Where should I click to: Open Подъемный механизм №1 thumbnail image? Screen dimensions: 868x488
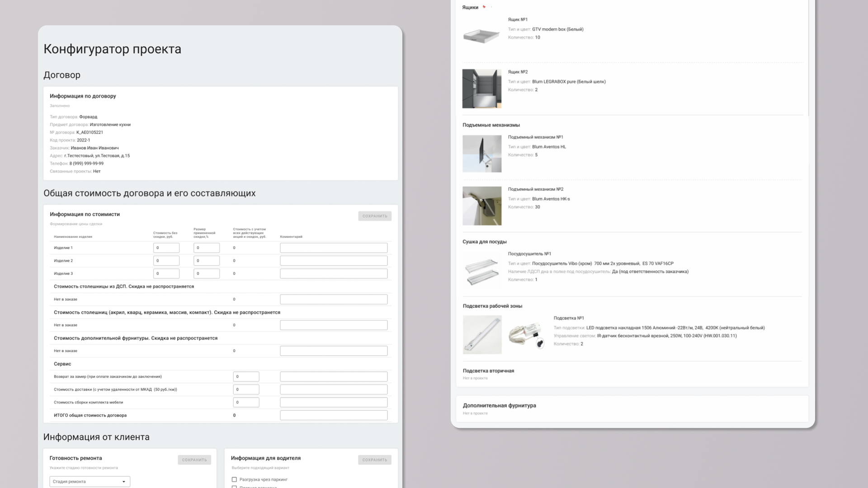pos(482,154)
